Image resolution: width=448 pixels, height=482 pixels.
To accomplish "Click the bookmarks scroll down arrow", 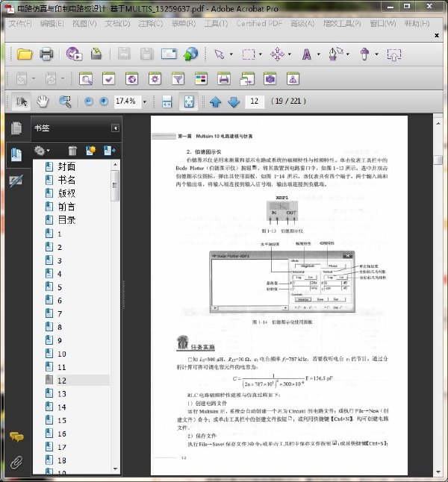I will [115, 469].
